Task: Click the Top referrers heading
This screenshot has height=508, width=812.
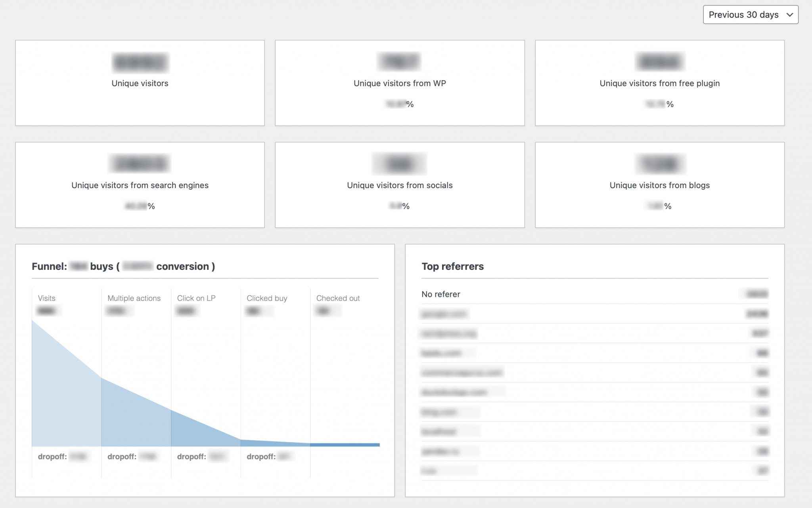Action: tap(452, 266)
